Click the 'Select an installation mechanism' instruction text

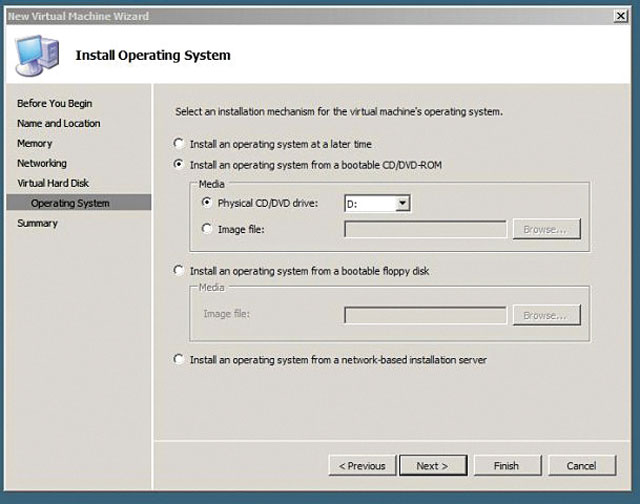pos(339,112)
